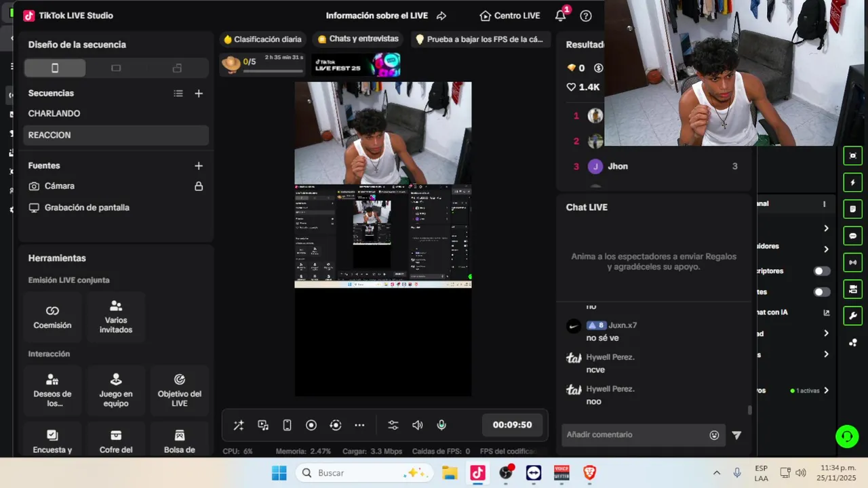Toggle the switch in the -criptores row
This screenshot has width=868, height=488.
(822, 271)
